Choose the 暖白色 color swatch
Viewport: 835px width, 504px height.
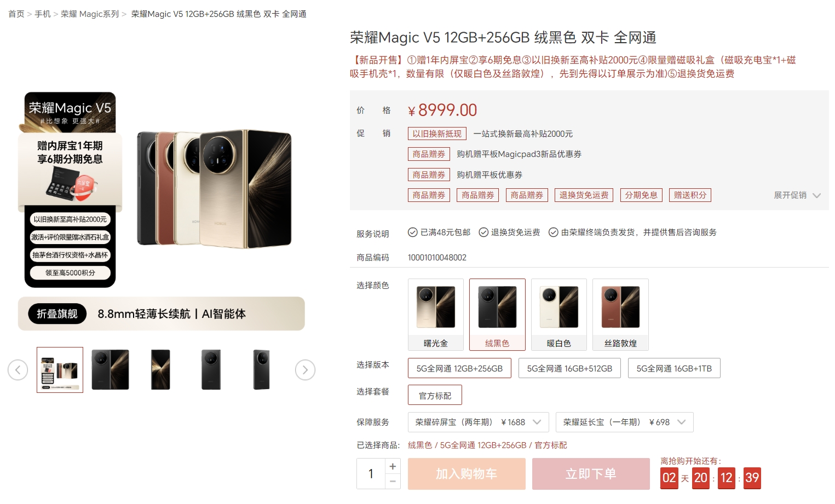(559, 315)
